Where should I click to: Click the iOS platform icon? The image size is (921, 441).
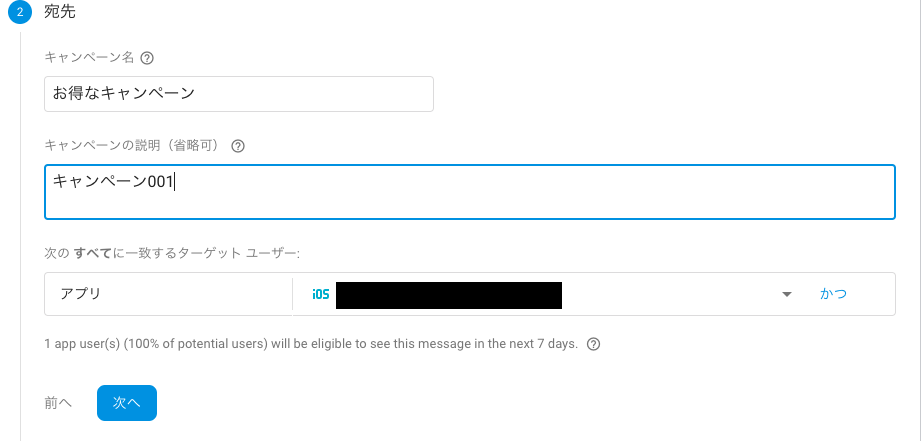(320, 294)
